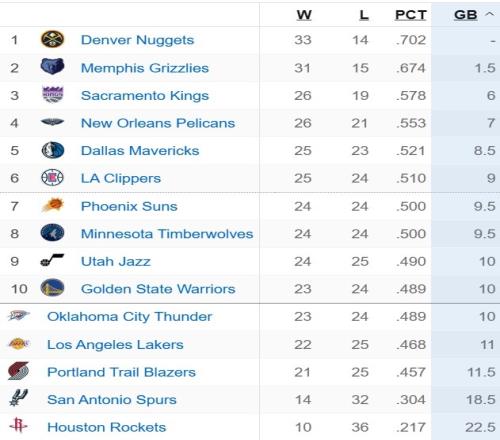
Task: Open the Minnesota Timberwolves team link
Action: pos(167,234)
